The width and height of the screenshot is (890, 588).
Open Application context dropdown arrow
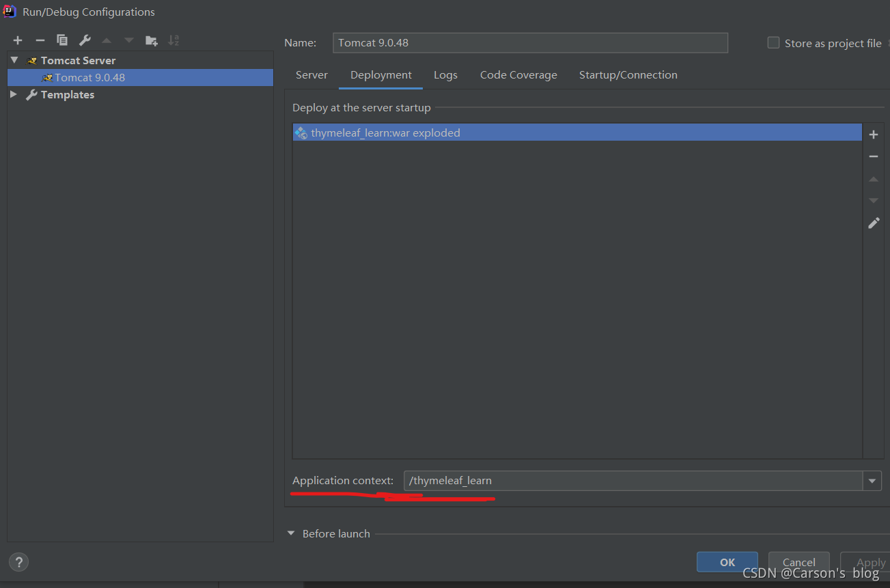tap(872, 481)
